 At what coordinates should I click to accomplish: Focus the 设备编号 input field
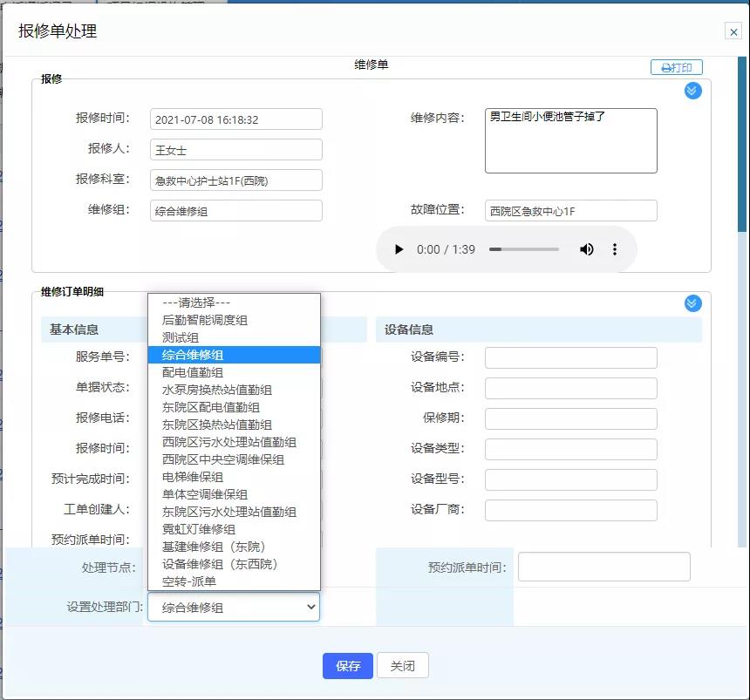coord(570,357)
